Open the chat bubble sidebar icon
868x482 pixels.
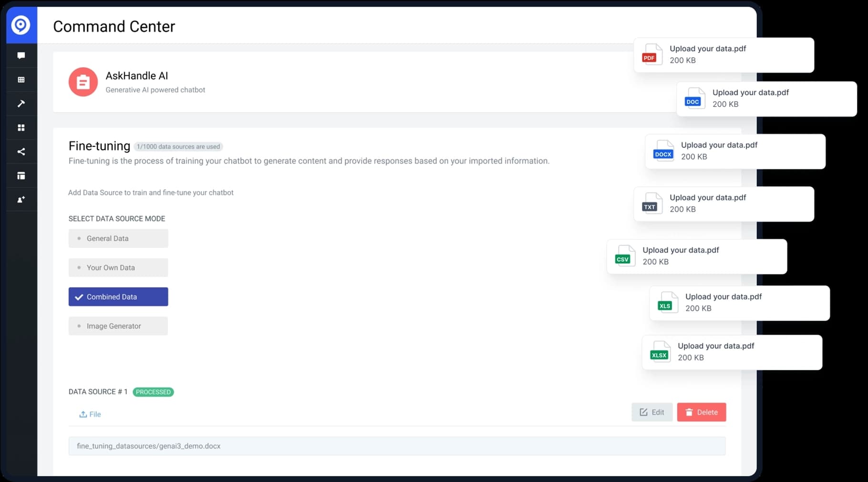click(21, 56)
